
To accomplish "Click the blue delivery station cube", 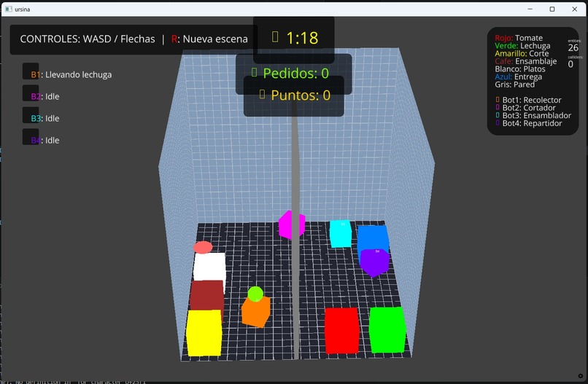I will [x=373, y=237].
